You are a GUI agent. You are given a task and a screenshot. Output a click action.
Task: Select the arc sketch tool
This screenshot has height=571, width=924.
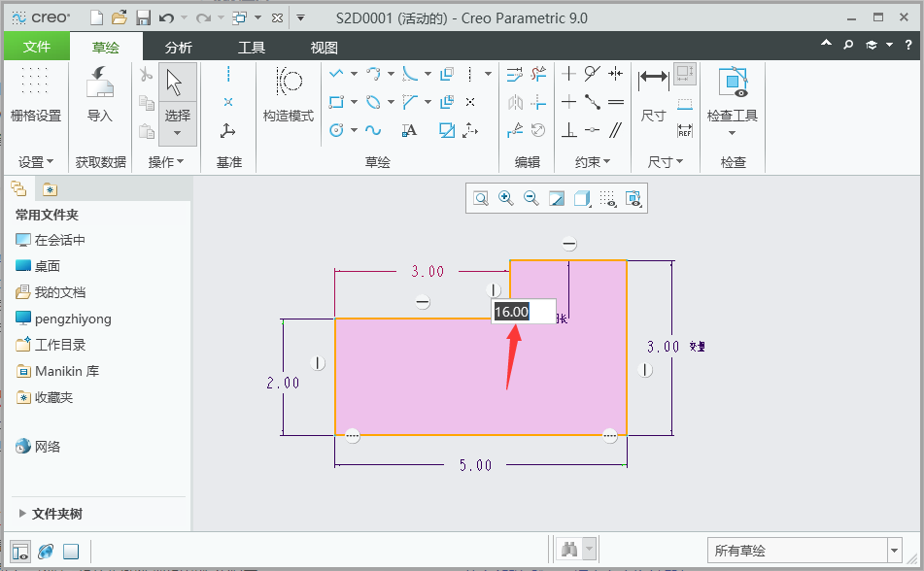tap(373, 74)
